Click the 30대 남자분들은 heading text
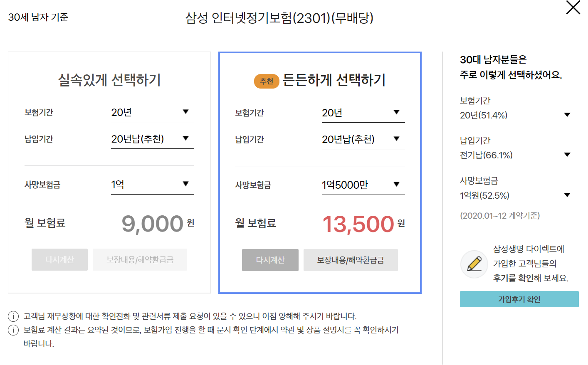The image size is (588, 365). coord(493,60)
